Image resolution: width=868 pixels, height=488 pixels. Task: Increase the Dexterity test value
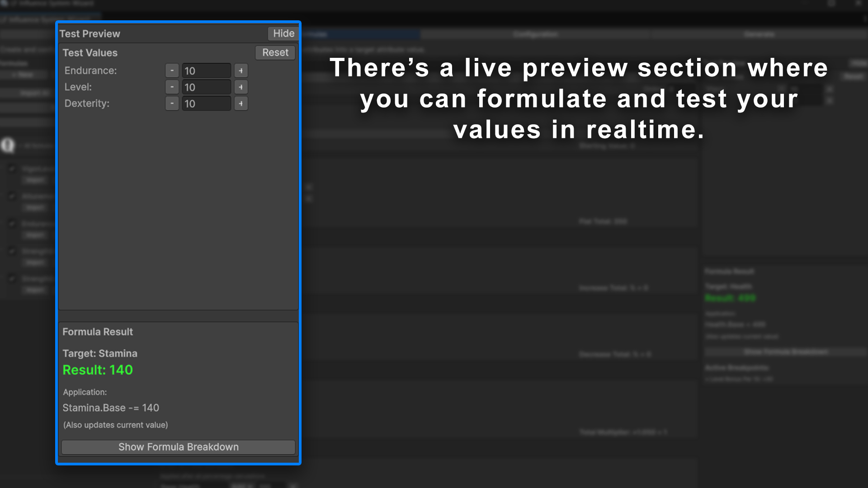click(x=240, y=103)
